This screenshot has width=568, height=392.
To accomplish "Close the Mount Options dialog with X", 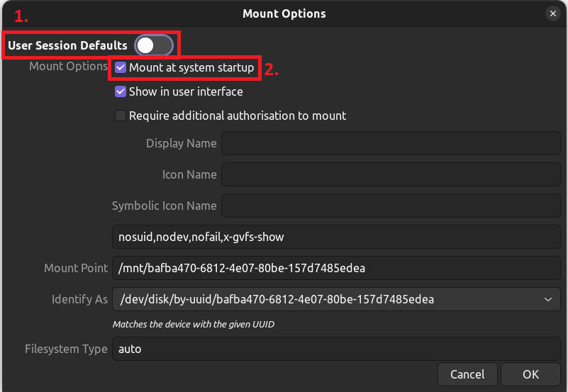I will (553, 13).
